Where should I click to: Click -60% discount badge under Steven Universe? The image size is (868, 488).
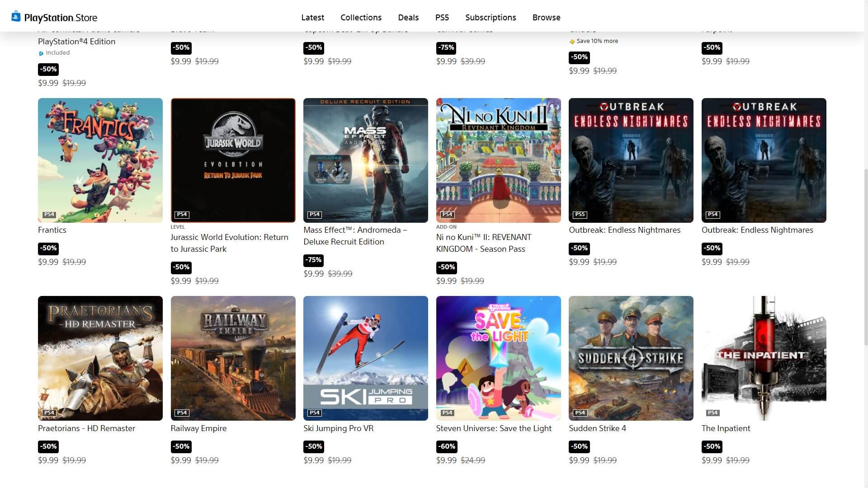446,446
